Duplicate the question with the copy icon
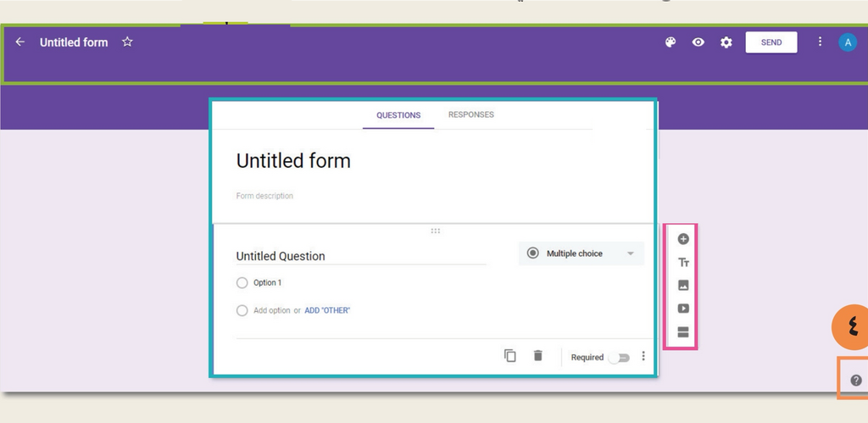The height and width of the screenshot is (423, 868). coord(509,356)
